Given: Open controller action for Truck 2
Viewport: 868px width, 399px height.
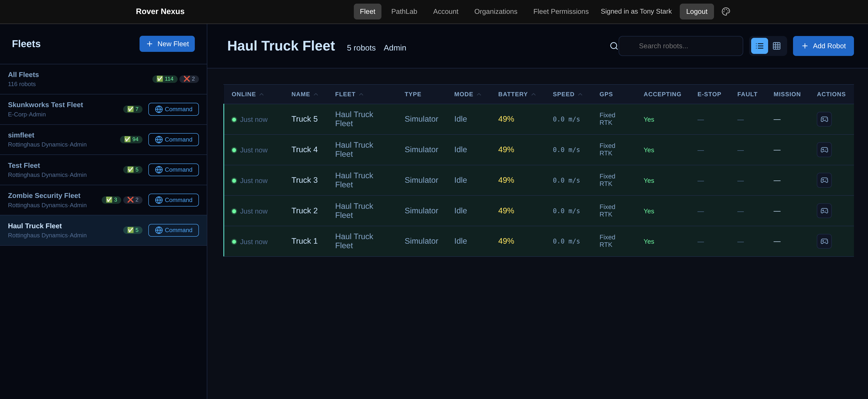Looking at the screenshot, I should 824,211.
